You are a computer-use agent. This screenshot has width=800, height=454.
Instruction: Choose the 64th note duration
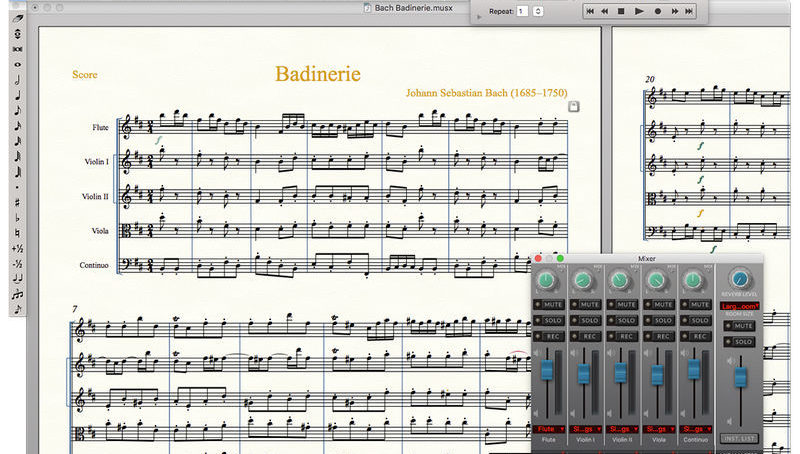[17, 156]
